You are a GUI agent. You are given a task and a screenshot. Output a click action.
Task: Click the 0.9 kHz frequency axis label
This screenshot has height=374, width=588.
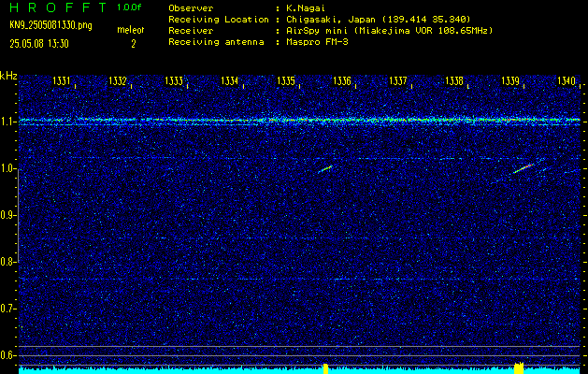click(7, 215)
